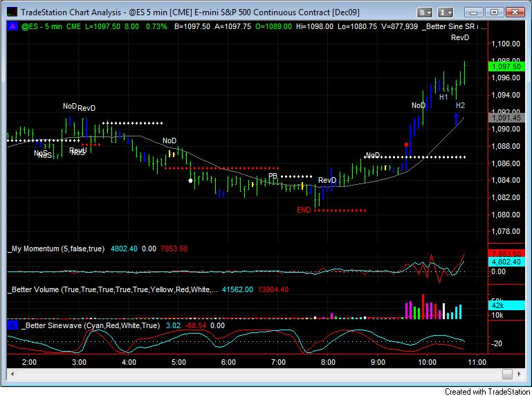
Task: Click the 'V=877,939' volume value
Action: [400, 26]
